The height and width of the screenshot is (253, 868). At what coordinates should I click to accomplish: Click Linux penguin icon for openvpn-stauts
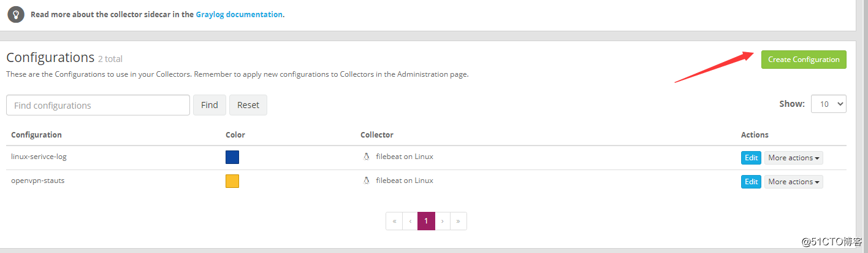367,181
